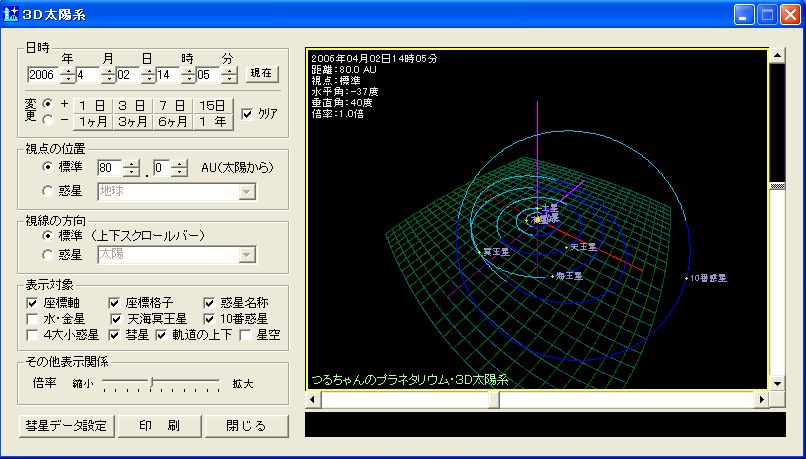
Task: Click the 倍率 magnification slider
Action: (152, 382)
